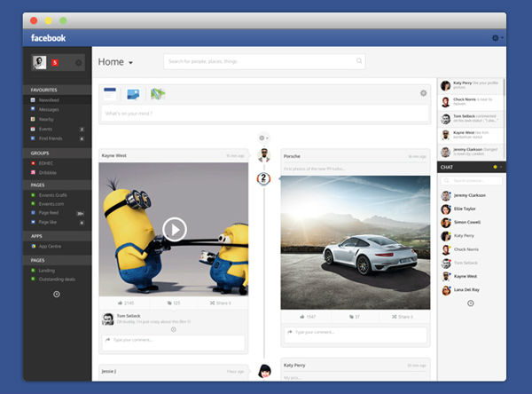
Task: Toggle the yellow chat status indicator
Action: 495,167
